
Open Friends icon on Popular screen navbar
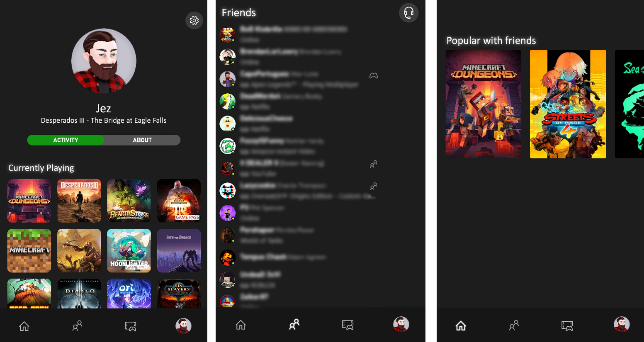click(x=514, y=325)
